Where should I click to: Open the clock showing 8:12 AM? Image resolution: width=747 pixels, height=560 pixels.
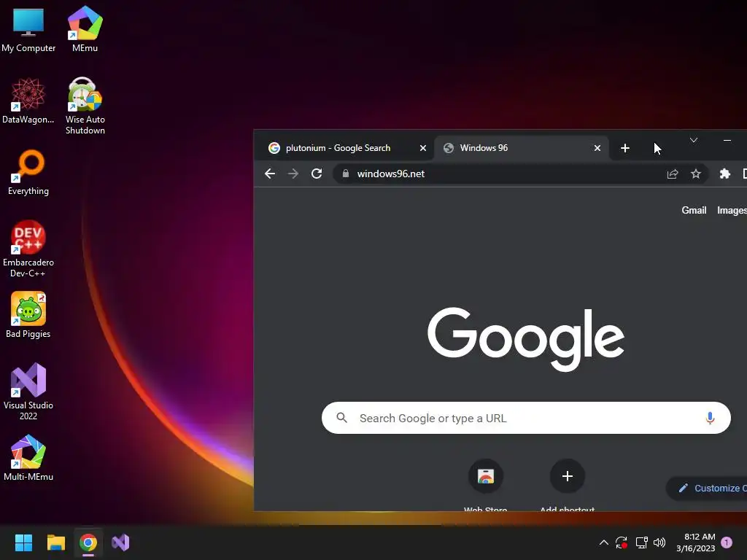point(695,542)
